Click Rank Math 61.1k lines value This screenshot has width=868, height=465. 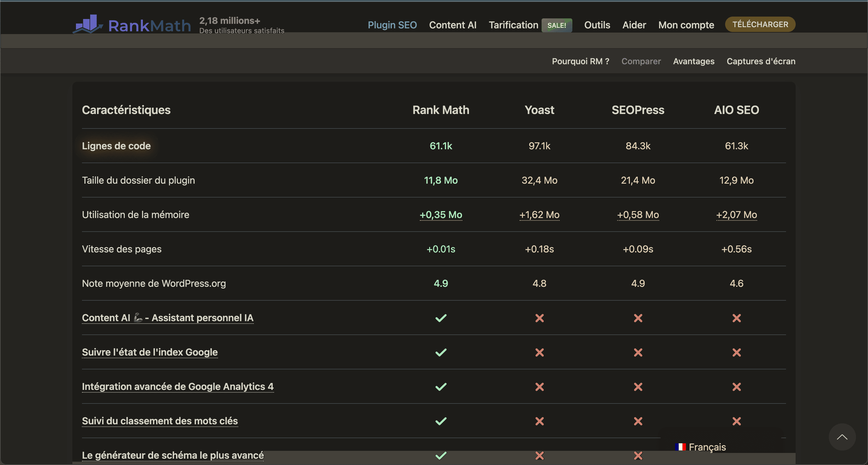441,146
